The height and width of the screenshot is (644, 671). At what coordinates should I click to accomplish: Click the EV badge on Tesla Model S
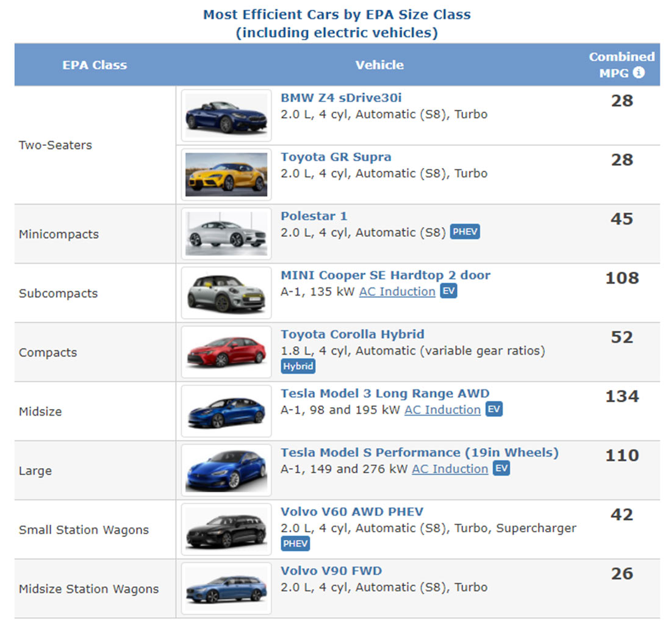pyautogui.click(x=501, y=469)
